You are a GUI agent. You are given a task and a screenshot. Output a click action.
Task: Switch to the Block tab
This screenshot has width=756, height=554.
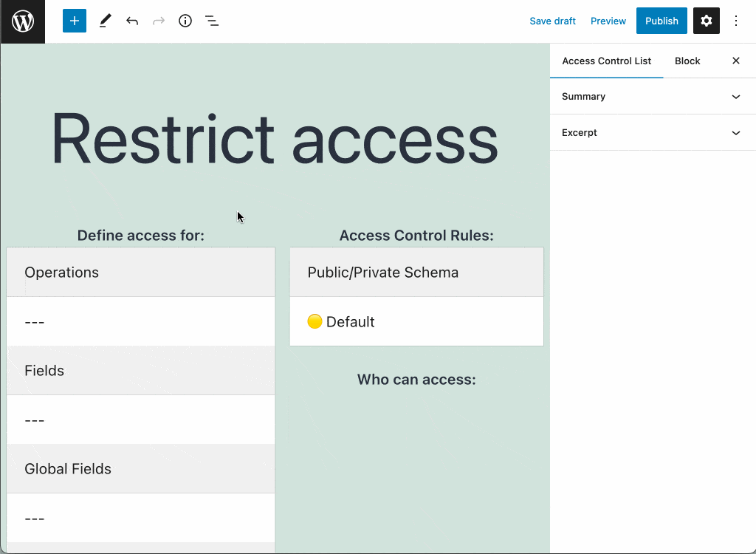[687, 61]
